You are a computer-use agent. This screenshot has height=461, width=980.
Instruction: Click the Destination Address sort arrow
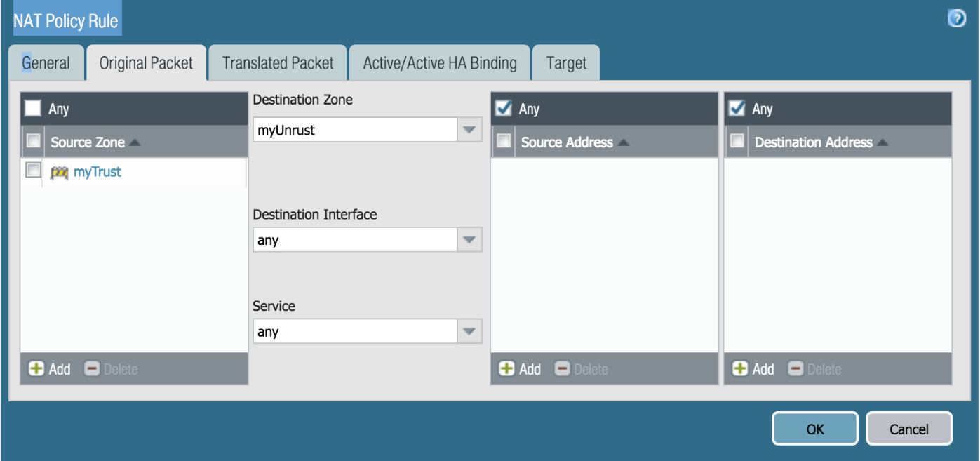pyautogui.click(x=882, y=142)
